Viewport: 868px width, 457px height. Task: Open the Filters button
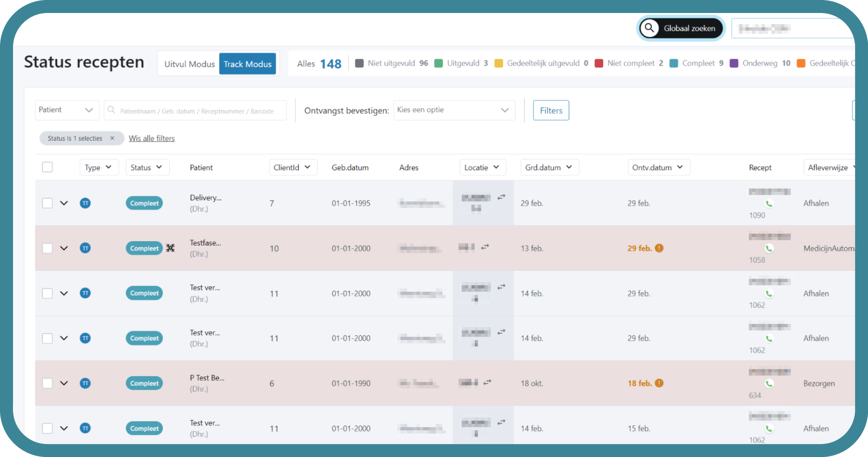click(551, 110)
